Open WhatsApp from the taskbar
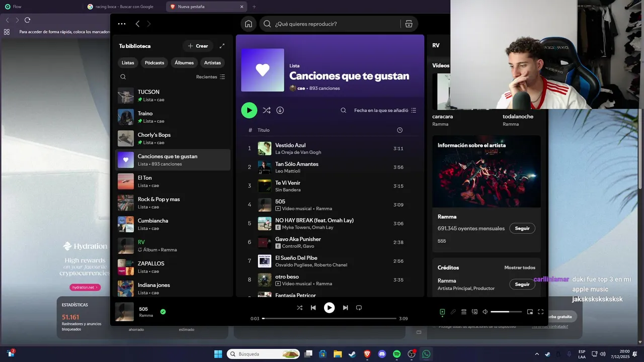644x362 pixels. tap(426, 354)
